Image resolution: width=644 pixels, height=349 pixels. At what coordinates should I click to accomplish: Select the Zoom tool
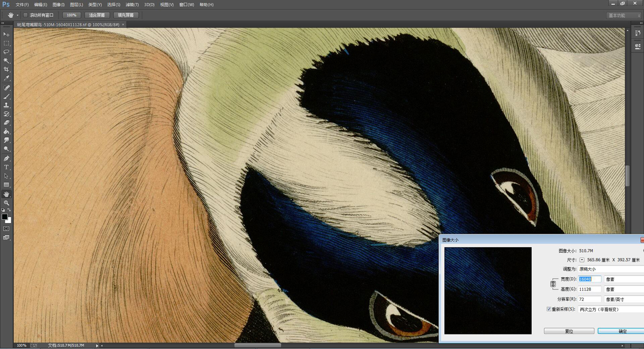[x=6, y=203]
